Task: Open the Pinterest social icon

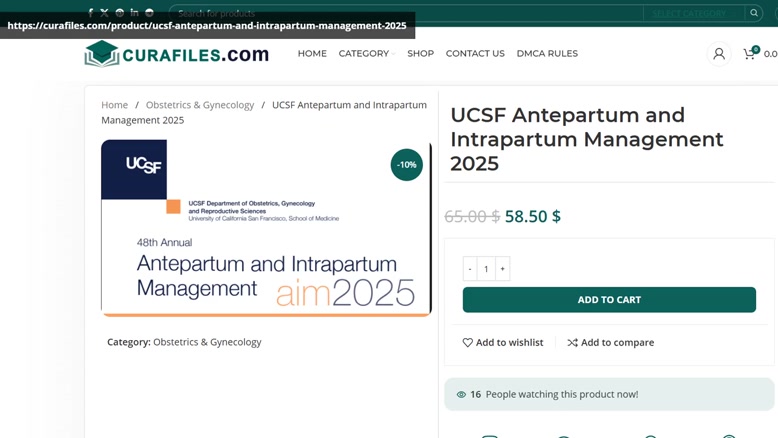Action: (x=120, y=13)
